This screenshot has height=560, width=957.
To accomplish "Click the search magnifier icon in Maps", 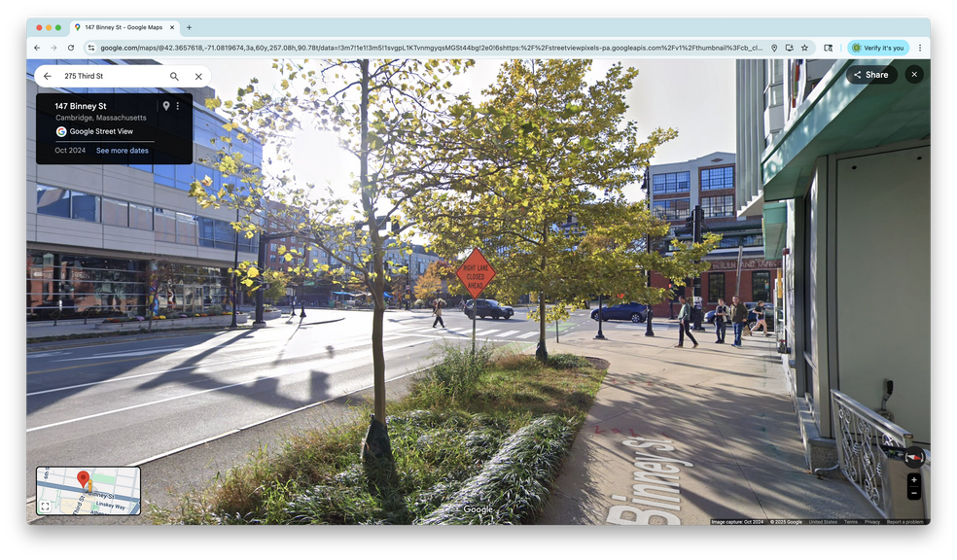I will 174,76.
